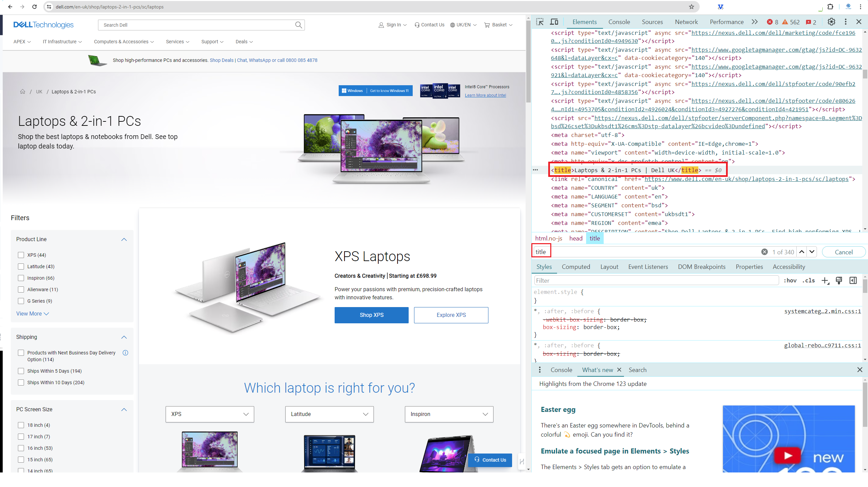The width and height of the screenshot is (868, 487).
Task: Play the Chrome new features video thumbnail
Action: click(x=788, y=456)
